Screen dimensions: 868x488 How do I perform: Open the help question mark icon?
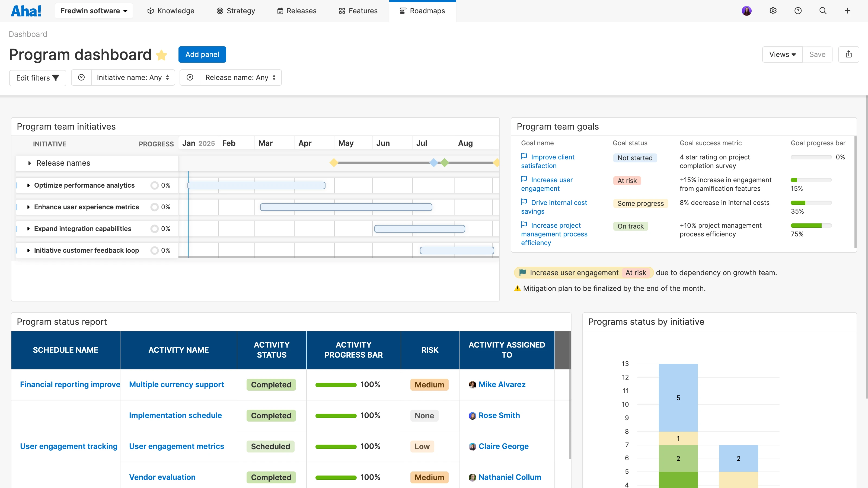click(x=798, y=11)
